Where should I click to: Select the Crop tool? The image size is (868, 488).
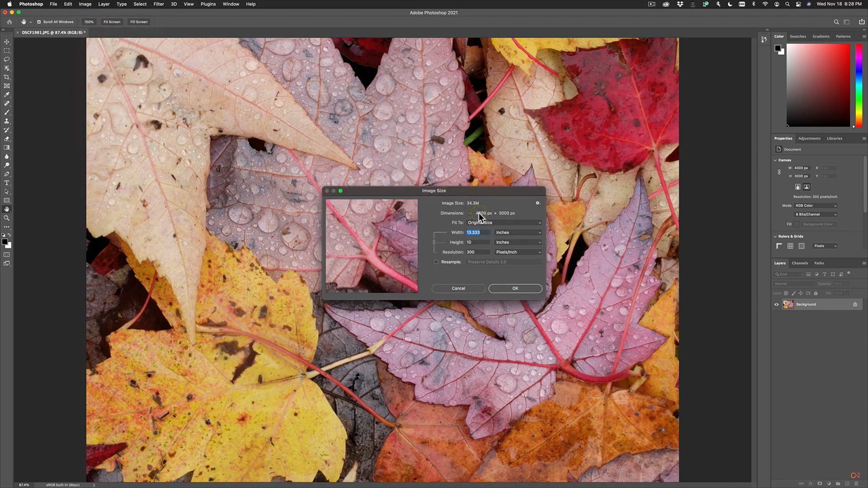pyautogui.click(x=7, y=77)
